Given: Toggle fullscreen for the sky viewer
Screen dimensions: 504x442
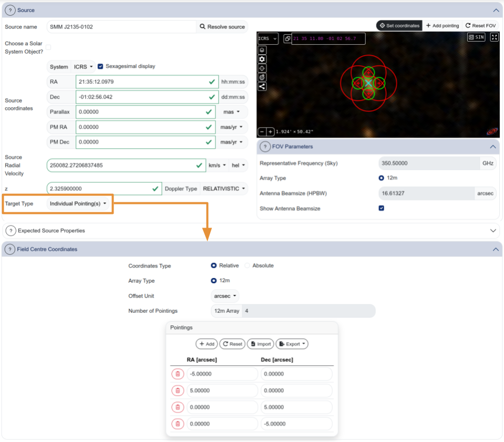Looking at the screenshot, I should [x=494, y=37].
